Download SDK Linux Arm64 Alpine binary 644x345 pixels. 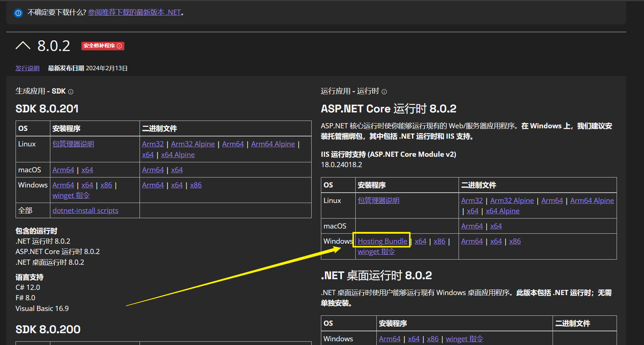(x=273, y=144)
